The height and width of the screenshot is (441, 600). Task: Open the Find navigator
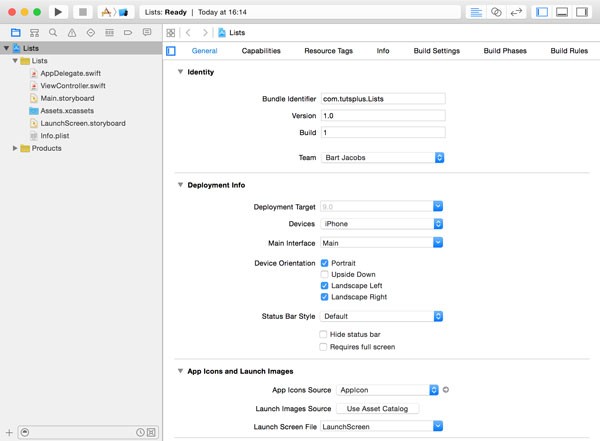pyautogui.click(x=53, y=33)
